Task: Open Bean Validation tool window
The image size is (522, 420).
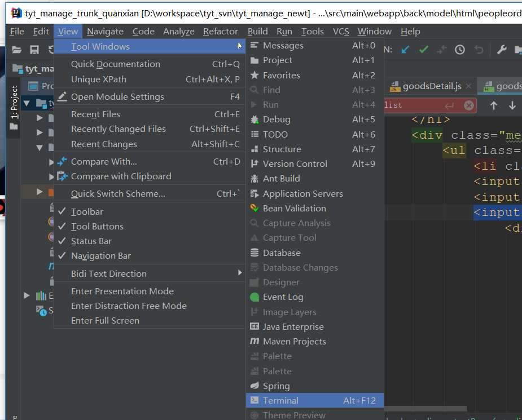Action: [314, 208]
